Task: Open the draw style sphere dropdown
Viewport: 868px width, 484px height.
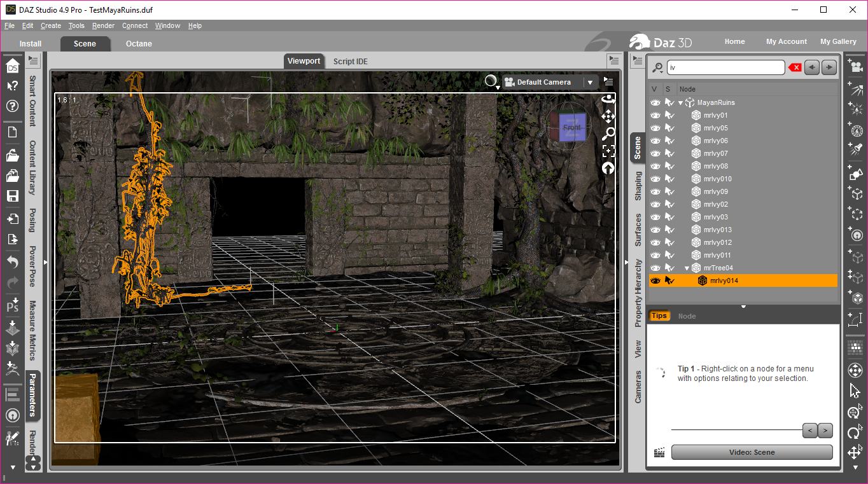Action: tap(492, 82)
